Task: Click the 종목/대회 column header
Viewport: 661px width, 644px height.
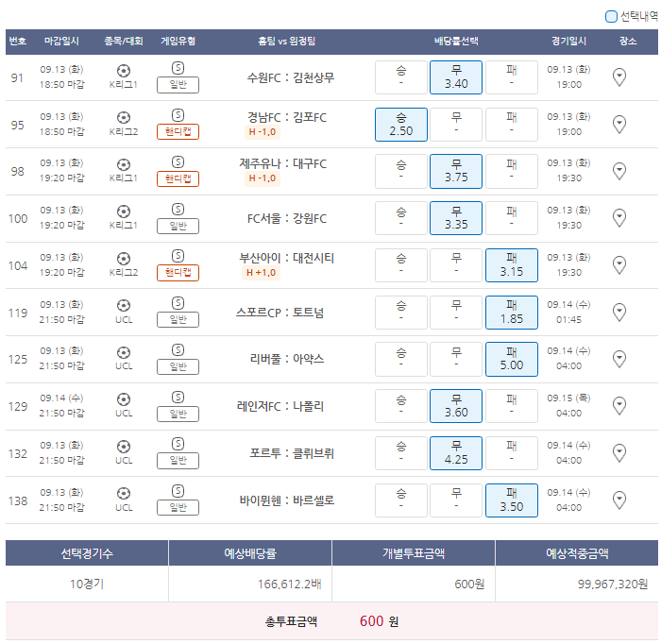Action: (124, 42)
